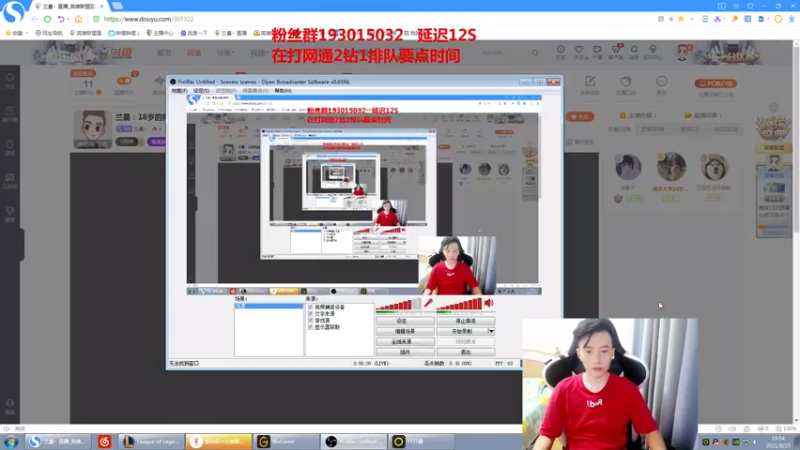Adjust the microphone volume meter in OBS
The image size is (800, 450).
pyautogui.click(x=398, y=305)
